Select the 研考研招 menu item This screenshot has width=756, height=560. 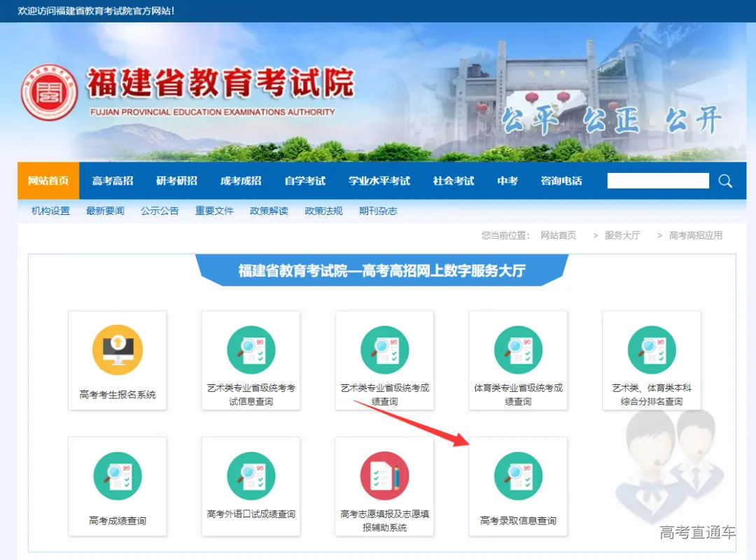tap(176, 181)
